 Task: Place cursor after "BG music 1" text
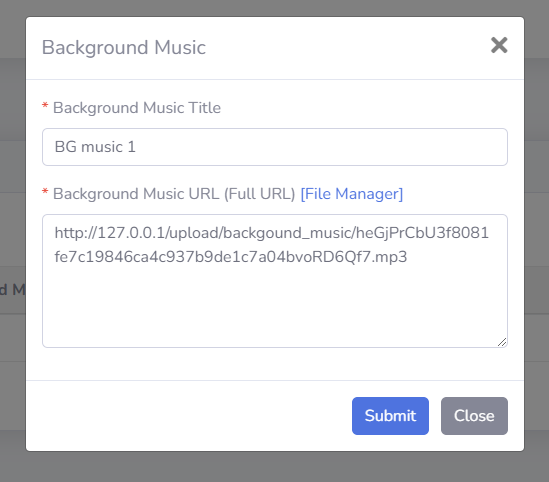[136, 147]
